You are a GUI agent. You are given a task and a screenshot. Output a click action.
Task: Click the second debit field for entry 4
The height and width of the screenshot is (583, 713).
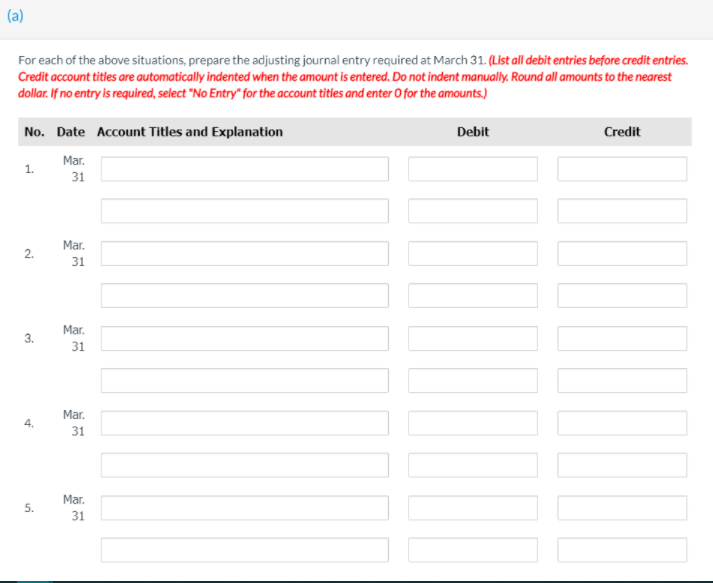click(x=473, y=465)
